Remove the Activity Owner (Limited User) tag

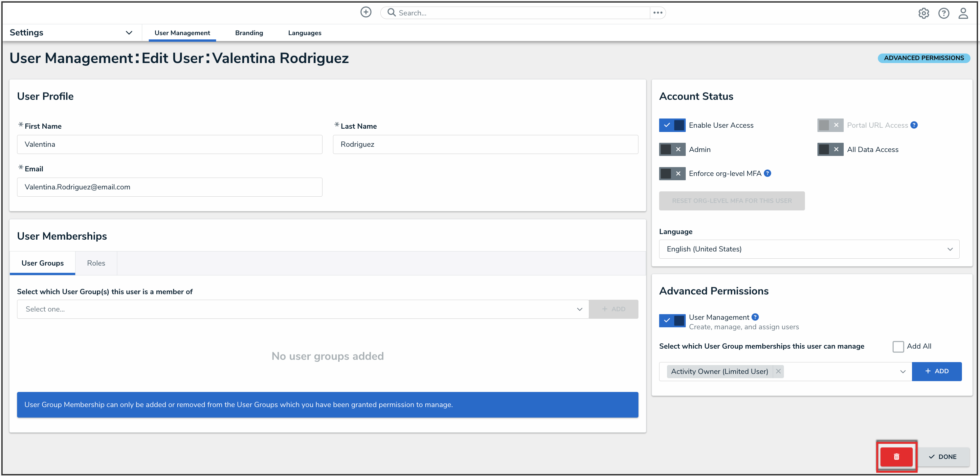pos(778,371)
